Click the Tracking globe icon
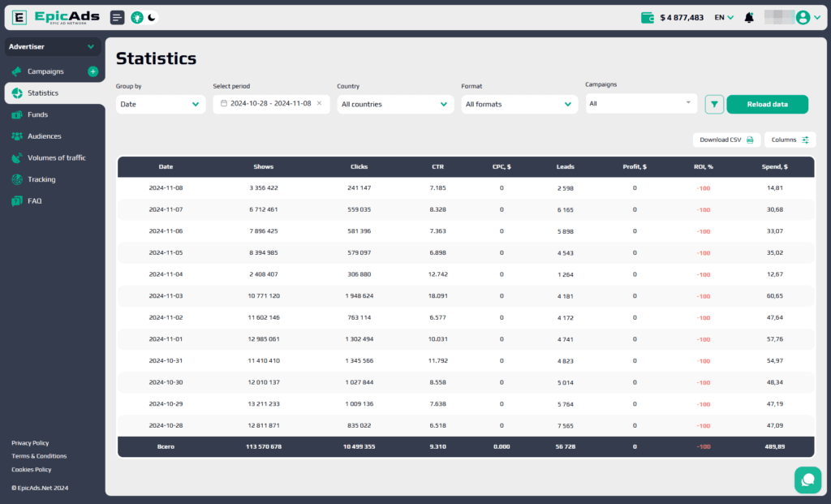The width and height of the screenshot is (831, 504). [x=17, y=179]
